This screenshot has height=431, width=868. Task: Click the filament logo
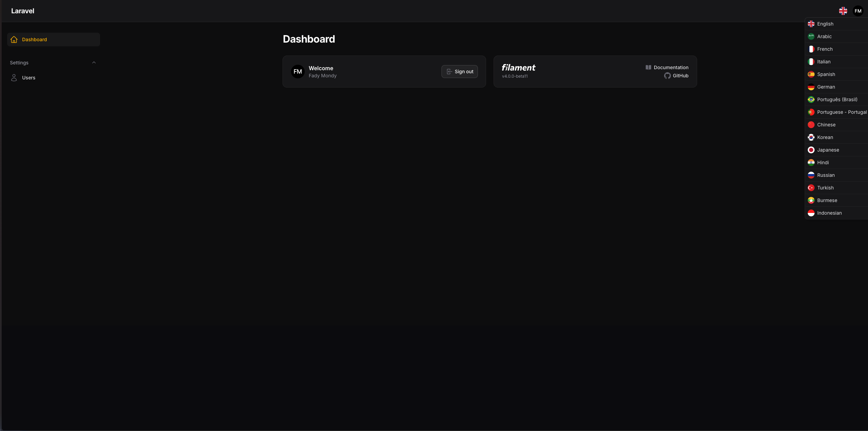tap(518, 68)
